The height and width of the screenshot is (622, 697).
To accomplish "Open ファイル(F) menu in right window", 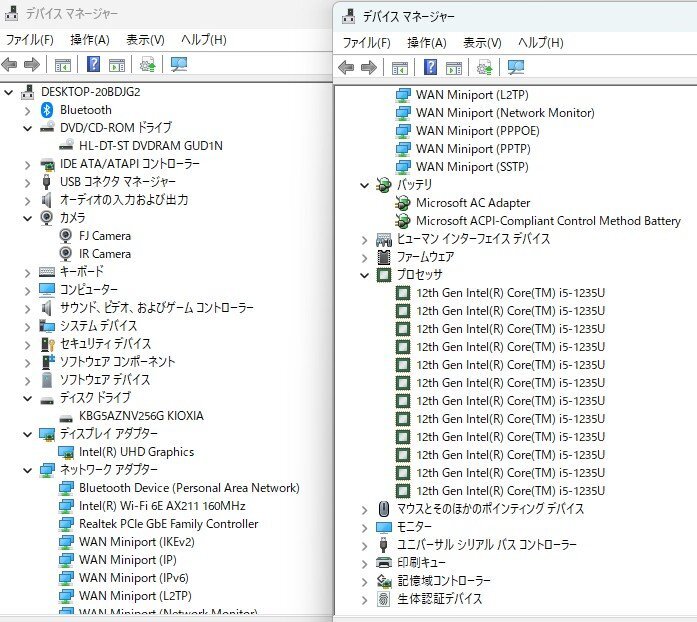I will [x=366, y=43].
